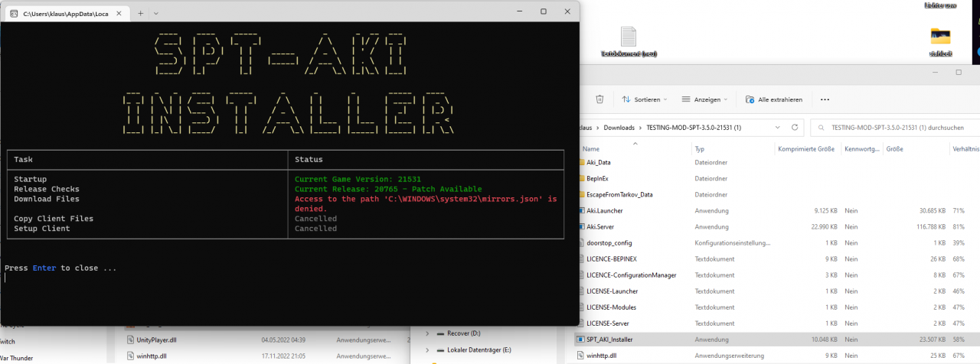980x364 pixels.
Task: Select the LICENCE-ConfigurationManager file icon
Action: coord(580,275)
